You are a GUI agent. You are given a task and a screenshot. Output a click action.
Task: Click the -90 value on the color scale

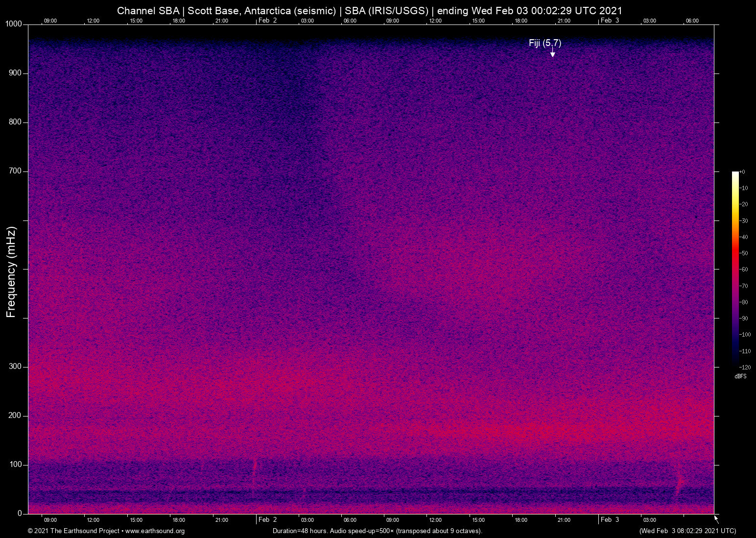click(x=744, y=318)
